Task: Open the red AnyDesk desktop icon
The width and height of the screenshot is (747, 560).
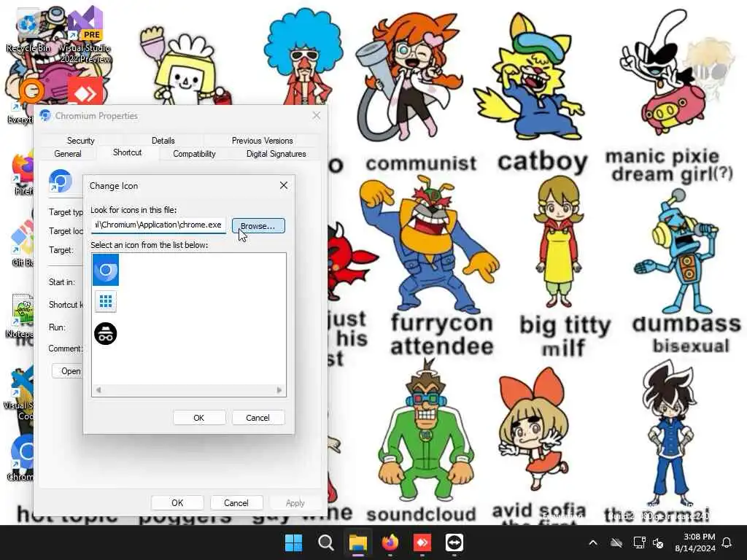Action: coord(85,90)
